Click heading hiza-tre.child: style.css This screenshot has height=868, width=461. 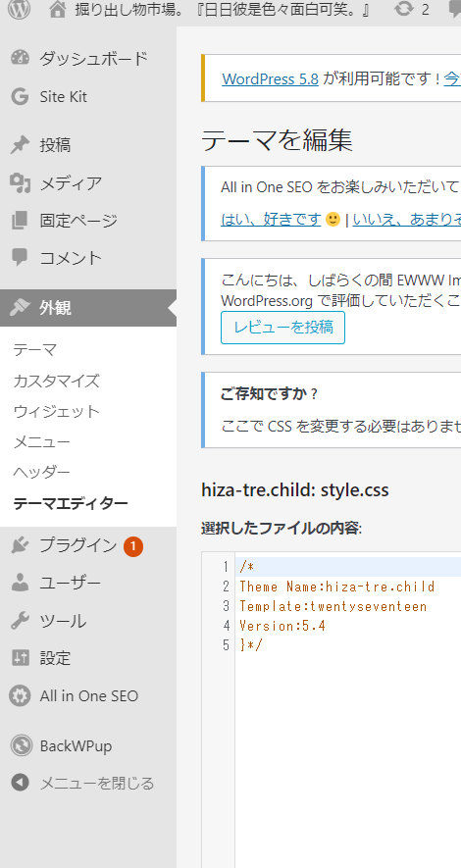click(295, 490)
